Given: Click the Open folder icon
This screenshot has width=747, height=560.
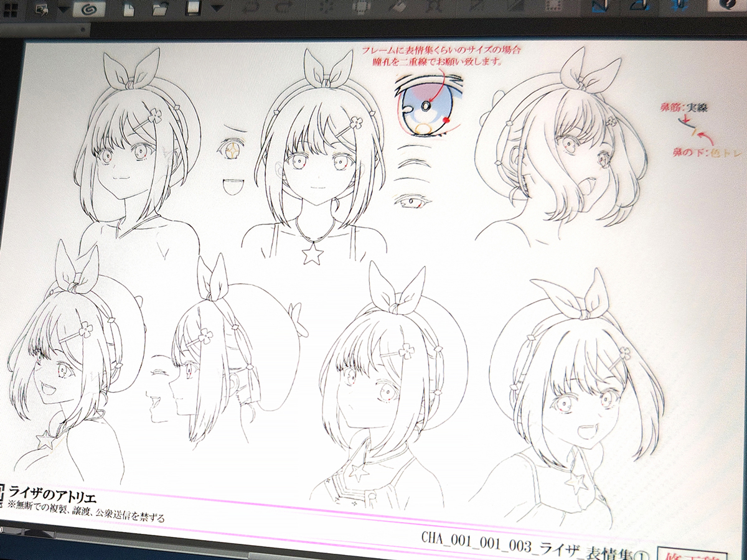Looking at the screenshot, I should pos(161,9).
